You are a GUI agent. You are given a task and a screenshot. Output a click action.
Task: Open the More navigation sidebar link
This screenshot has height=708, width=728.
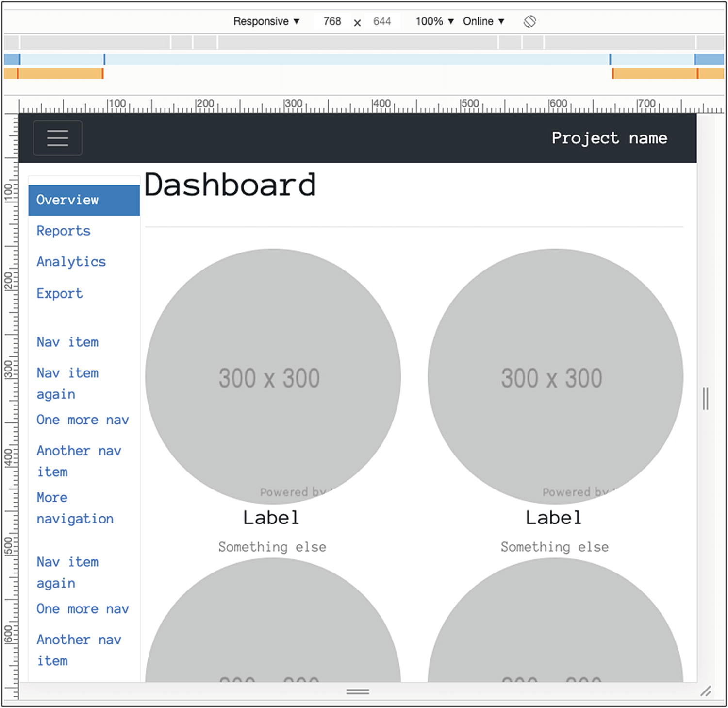point(75,508)
